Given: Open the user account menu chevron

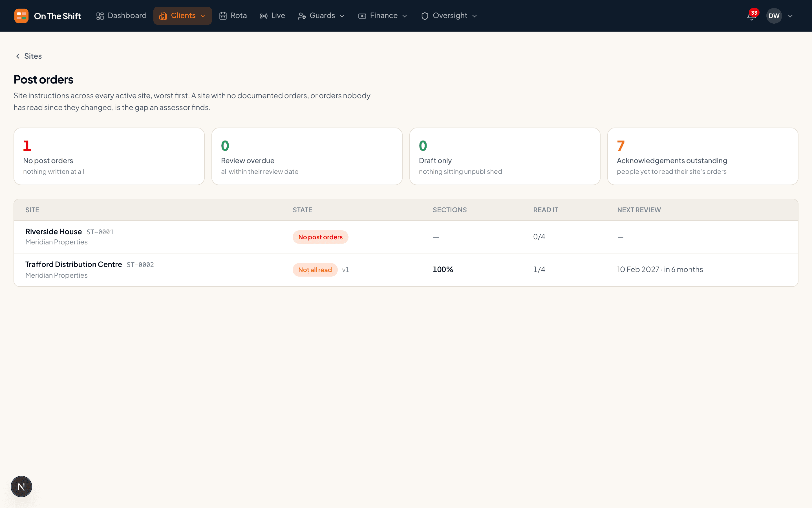Looking at the screenshot, I should click(790, 16).
